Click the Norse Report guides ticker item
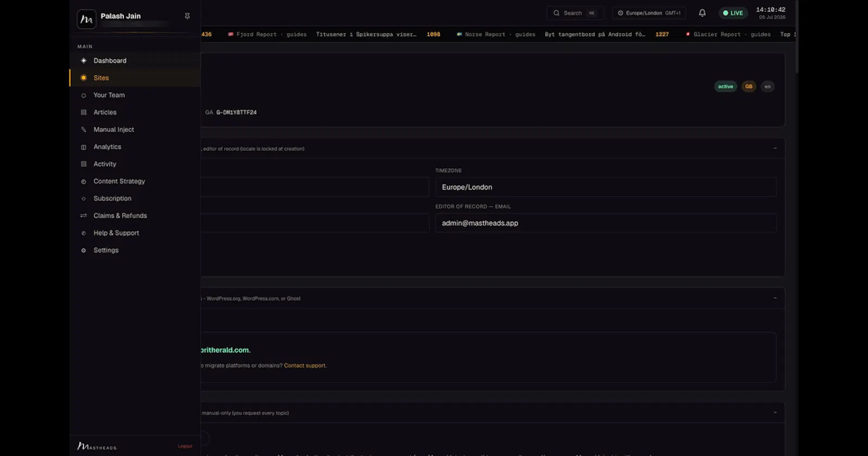Screen dimensions: 868x456 click(496, 34)
